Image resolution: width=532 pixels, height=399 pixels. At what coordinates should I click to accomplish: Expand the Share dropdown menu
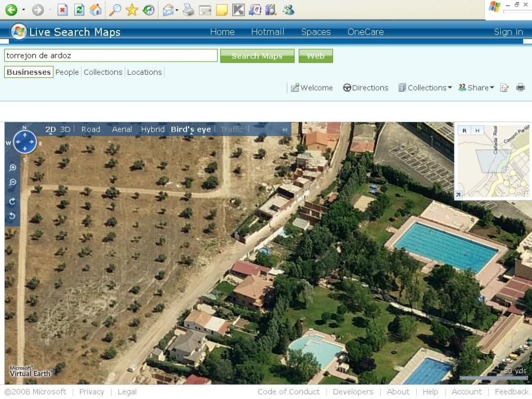476,88
